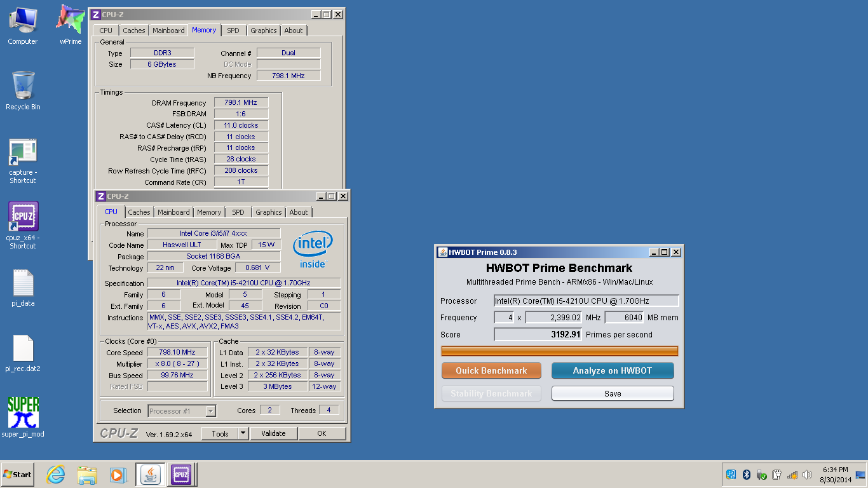Switch to the Java HWBOT taskbar item
The height and width of the screenshot is (488, 868).
click(x=150, y=475)
